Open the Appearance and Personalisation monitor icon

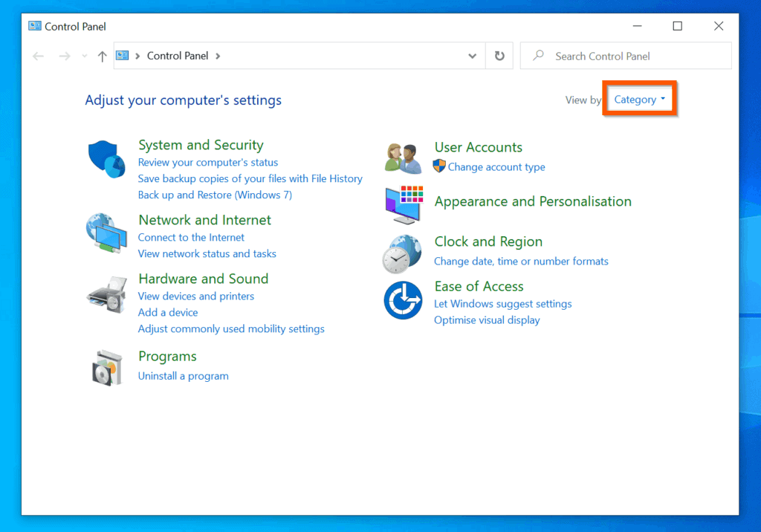click(x=404, y=204)
